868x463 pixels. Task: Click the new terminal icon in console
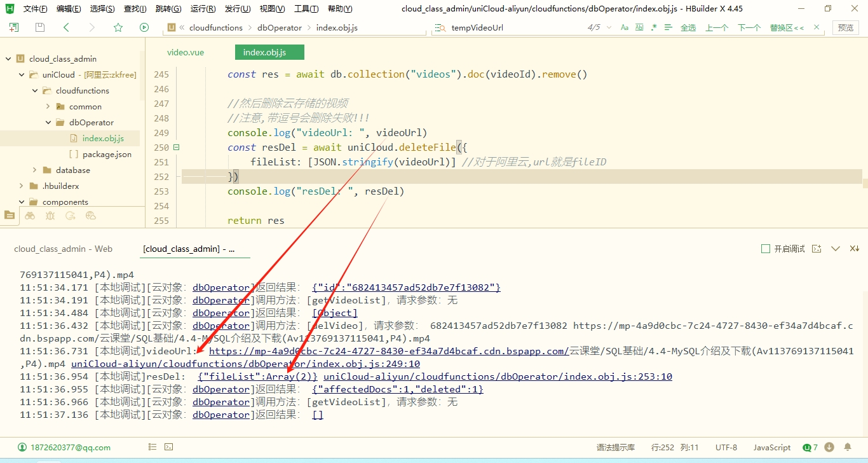817,249
